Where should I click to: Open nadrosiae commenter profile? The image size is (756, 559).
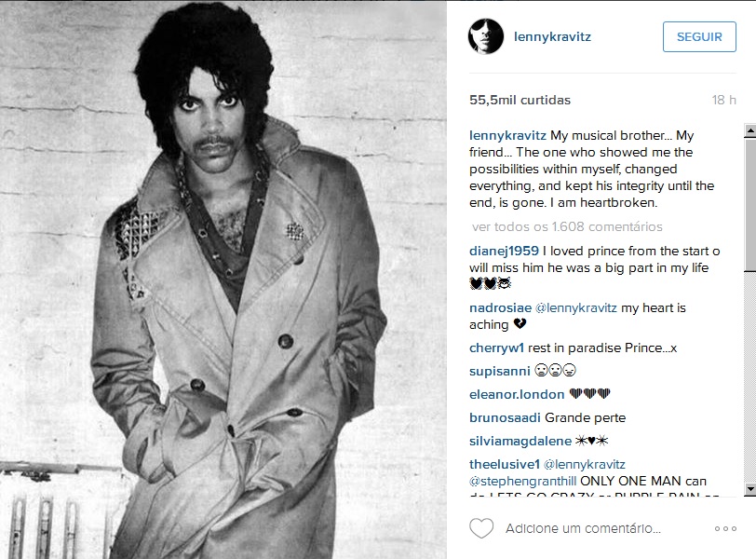click(x=501, y=307)
